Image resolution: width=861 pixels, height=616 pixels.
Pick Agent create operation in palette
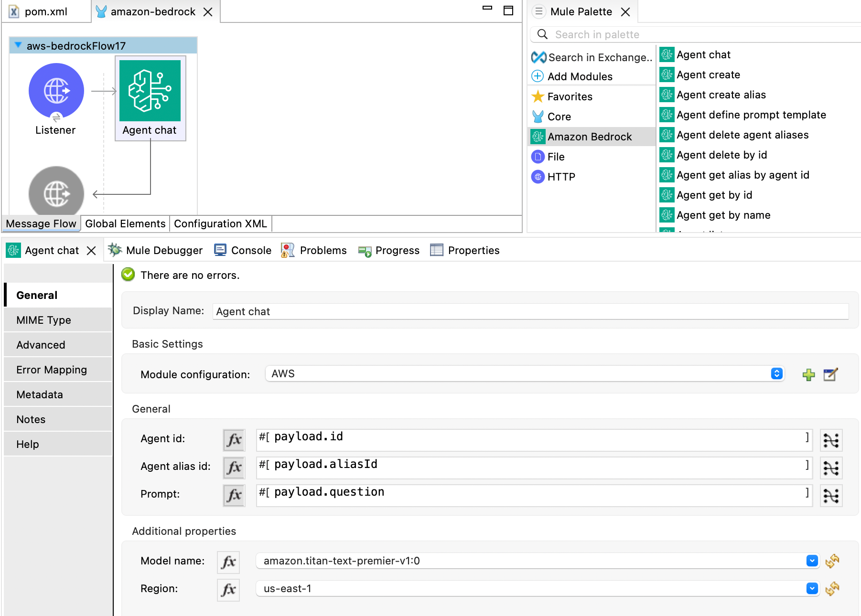pyautogui.click(x=700, y=74)
